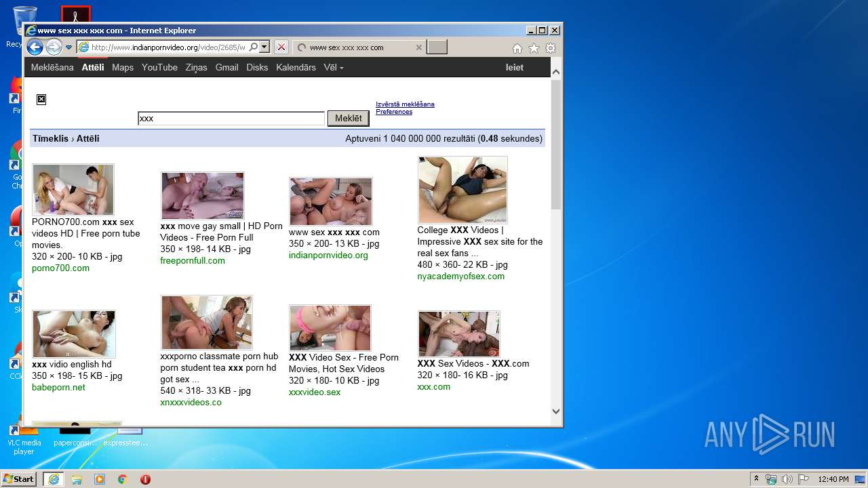The height and width of the screenshot is (488, 868).
Task: Go to the browser Home icon
Action: click(x=517, y=48)
